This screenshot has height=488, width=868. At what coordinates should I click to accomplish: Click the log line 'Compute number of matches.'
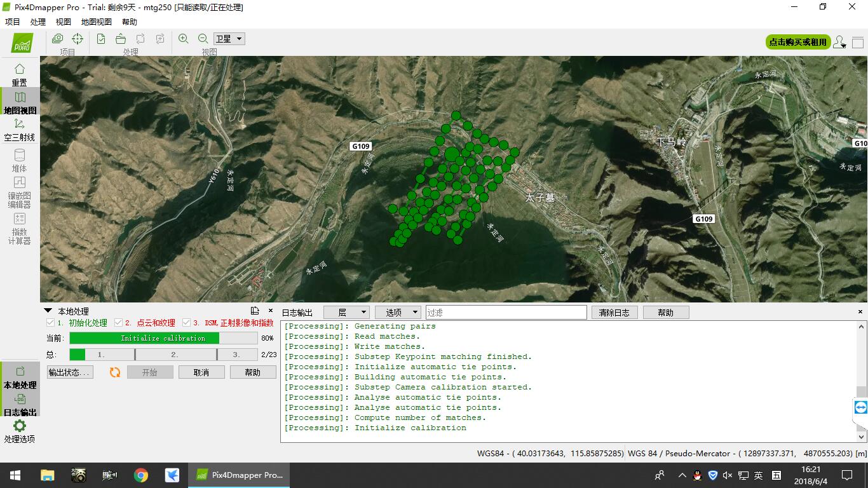(x=385, y=417)
